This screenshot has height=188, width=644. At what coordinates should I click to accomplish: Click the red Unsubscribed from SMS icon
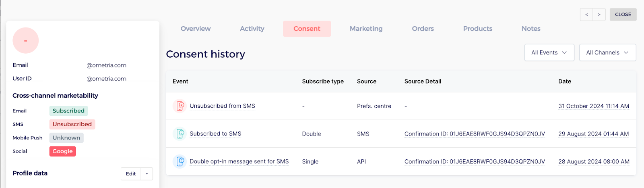tap(180, 106)
